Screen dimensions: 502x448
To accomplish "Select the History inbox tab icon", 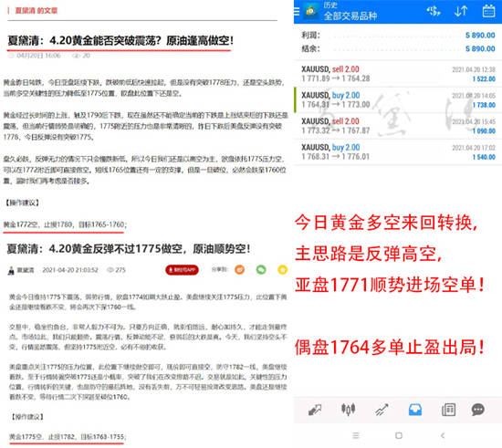I will point(415,410).
